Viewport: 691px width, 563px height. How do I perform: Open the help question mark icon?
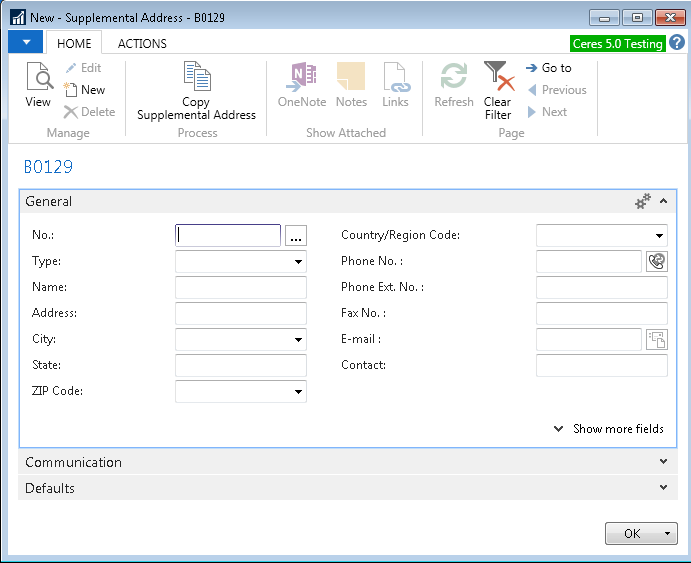tap(677, 42)
